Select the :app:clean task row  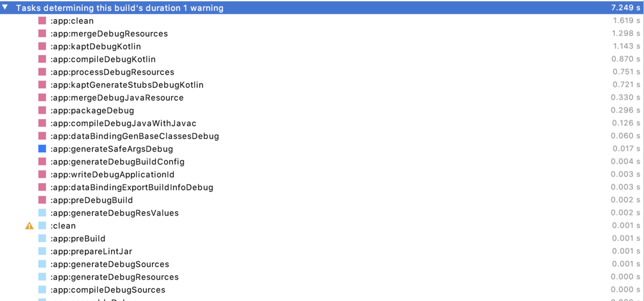322,21
